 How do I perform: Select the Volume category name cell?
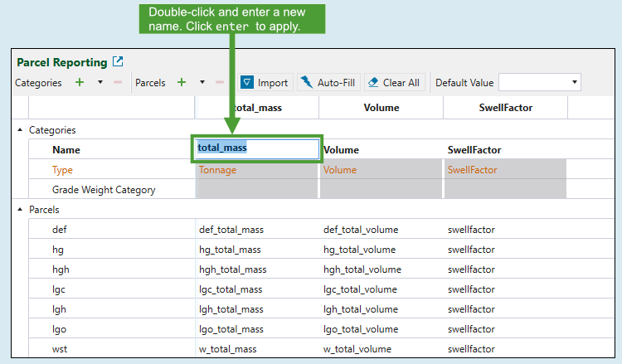(x=381, y=149)
